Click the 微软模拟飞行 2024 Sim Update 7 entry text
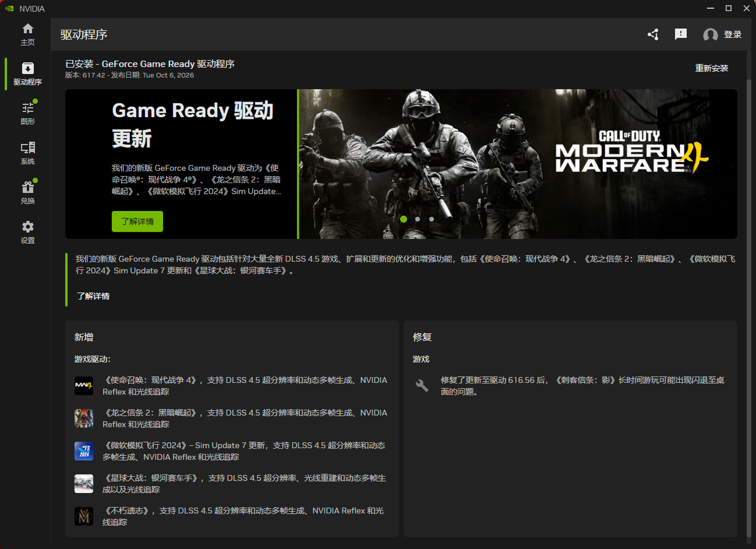The width and height of the screenshot is (756, 549). [244, 451]
